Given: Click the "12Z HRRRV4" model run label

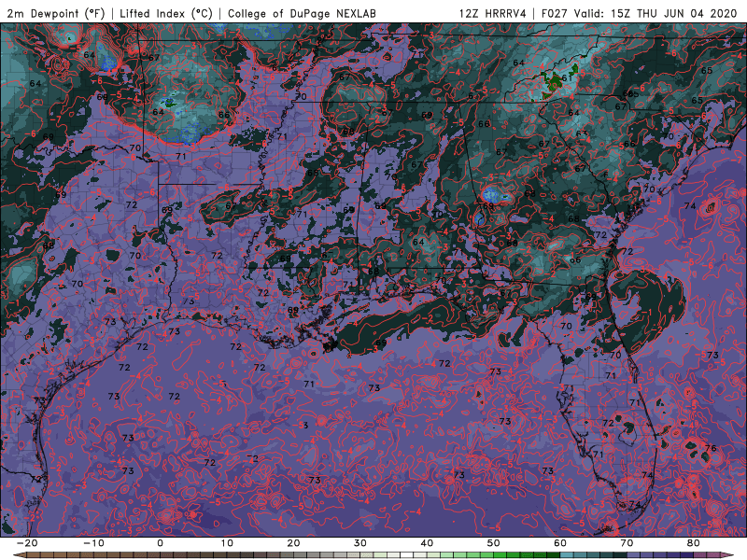Looking at the screenshot, I should tap(493, 13).
